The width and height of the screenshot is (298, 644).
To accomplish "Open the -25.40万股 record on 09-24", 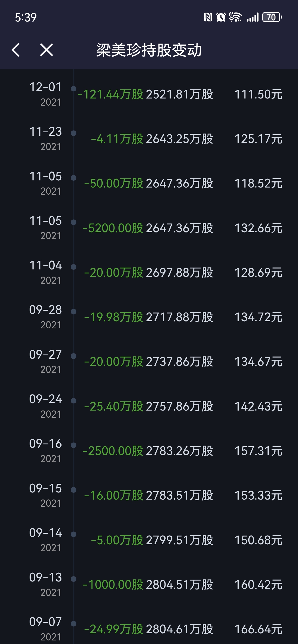I will (113, 407).
